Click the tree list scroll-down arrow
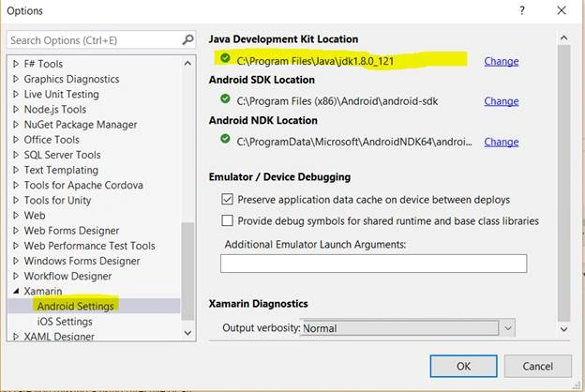 [187, 333]
